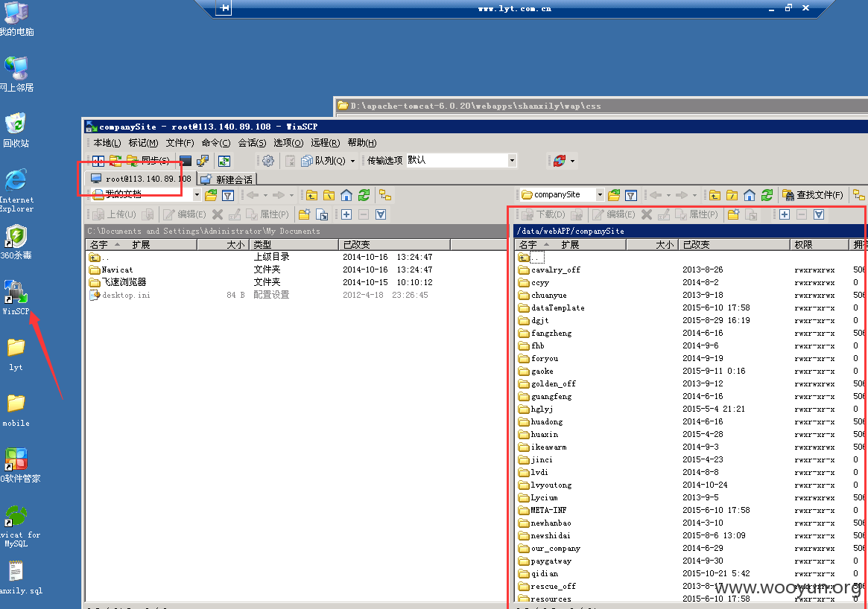
Task: Expand the local 我的文档 directory dropdown
Action: [197, 195]
